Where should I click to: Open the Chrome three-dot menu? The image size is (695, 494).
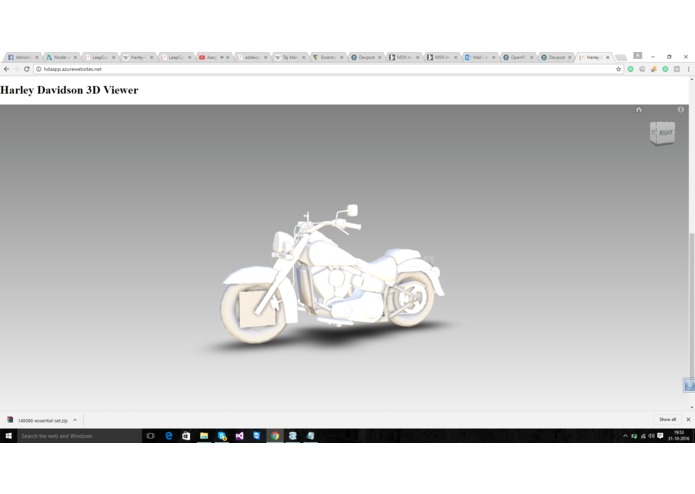coord(688,69)
